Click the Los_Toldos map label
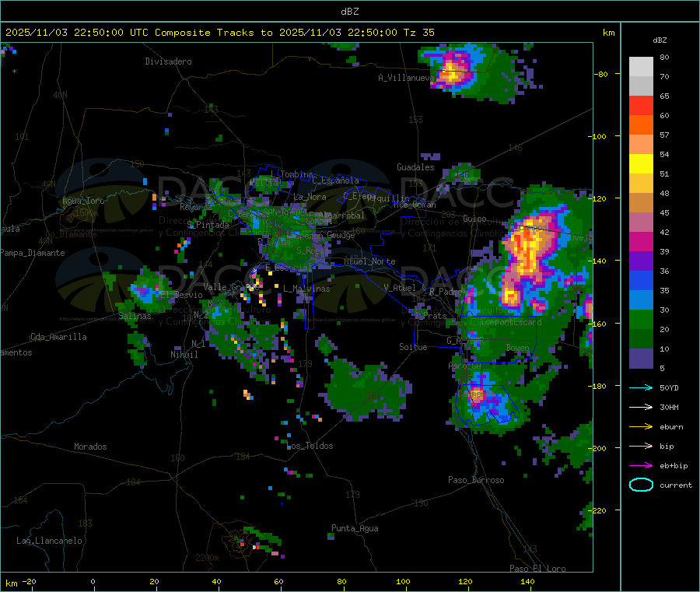The height and width of the screenshot is (592, 700). [310, 446]
